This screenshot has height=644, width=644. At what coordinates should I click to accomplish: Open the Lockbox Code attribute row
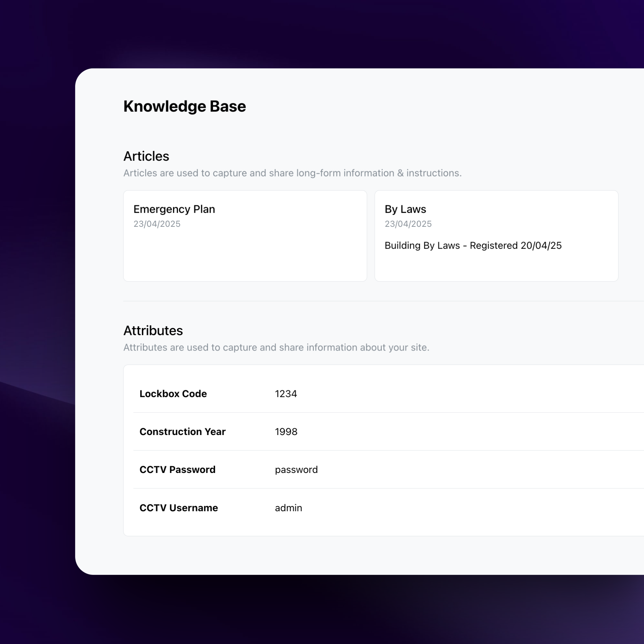(x=369, y=394)
